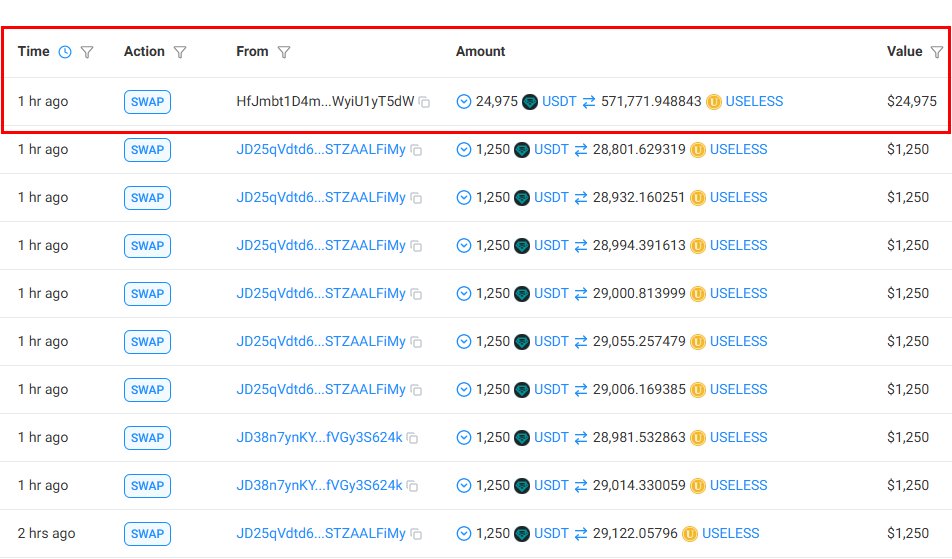
Task: Open the Time column filter
Action: point(87,52)
